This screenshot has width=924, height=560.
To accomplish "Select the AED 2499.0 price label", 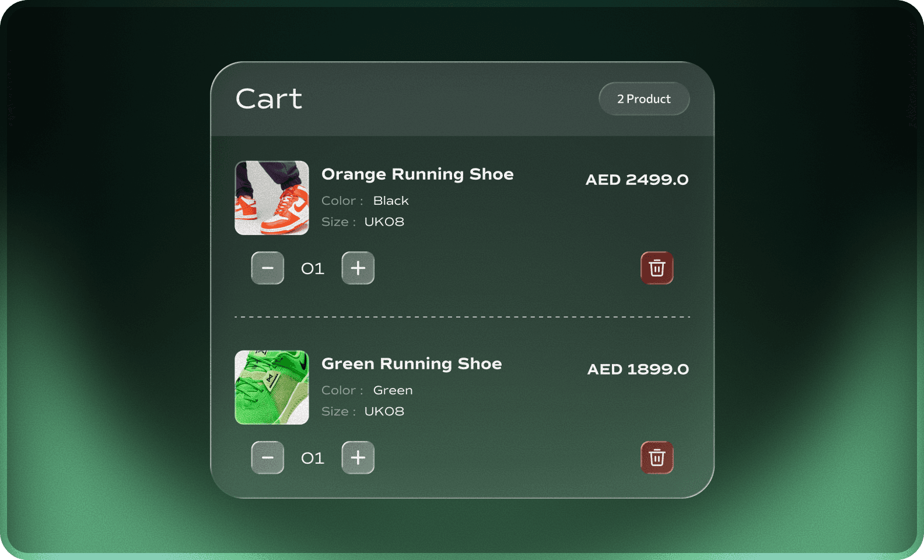I will coord(637,180).
